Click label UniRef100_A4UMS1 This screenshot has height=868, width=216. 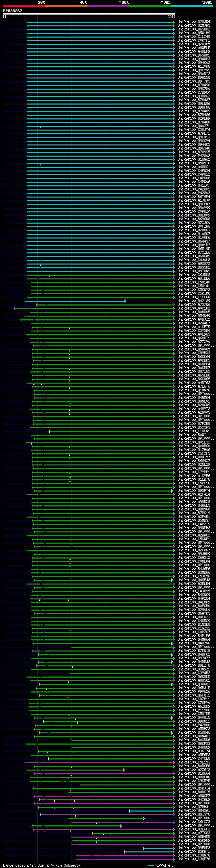pos(194,167)
